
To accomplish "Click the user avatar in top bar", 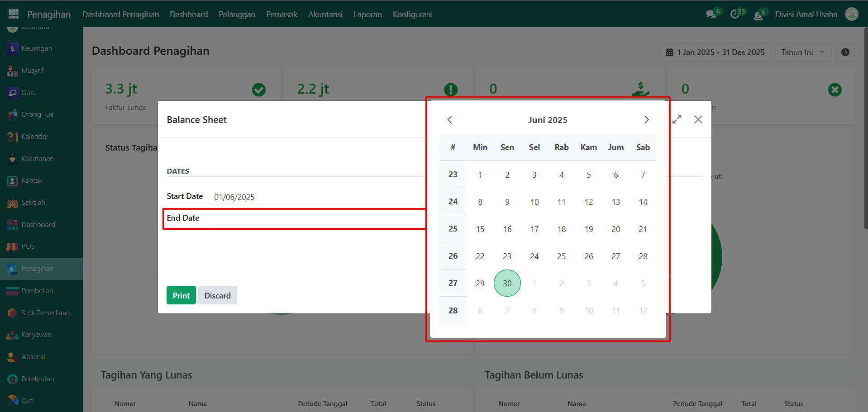I will [x=852, y=14].
